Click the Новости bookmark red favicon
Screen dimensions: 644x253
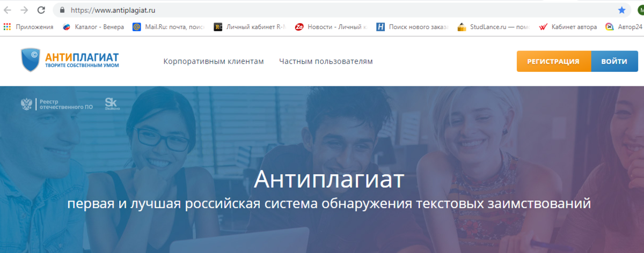pos(299,26)
